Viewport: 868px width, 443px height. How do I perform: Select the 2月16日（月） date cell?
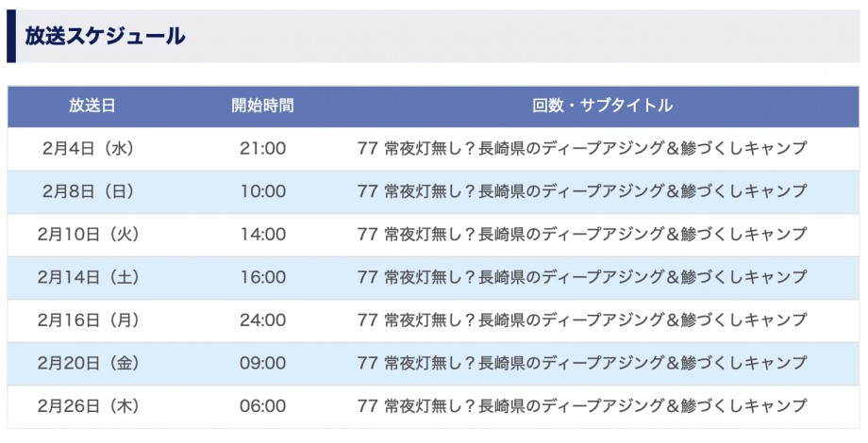[92, 320]
